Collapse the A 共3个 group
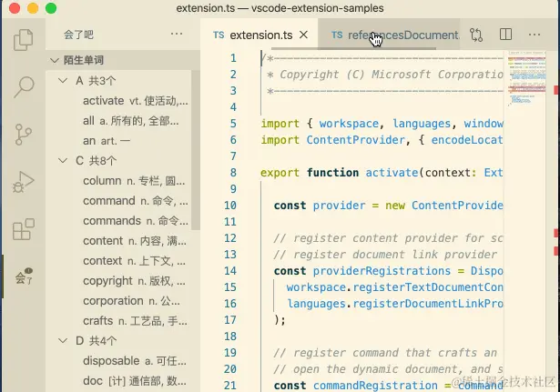The height and width of the screenshot is (392, 560). pyautogui.click(x=63, y=81)
